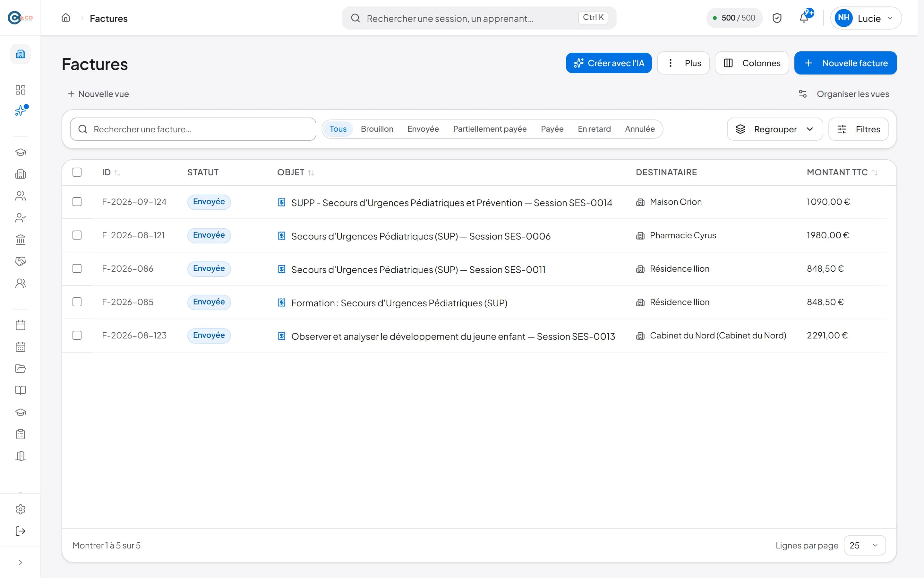Open the folder documents sidebar icon
The height and width of the screenshot is (578, 924).
[21, 369]
